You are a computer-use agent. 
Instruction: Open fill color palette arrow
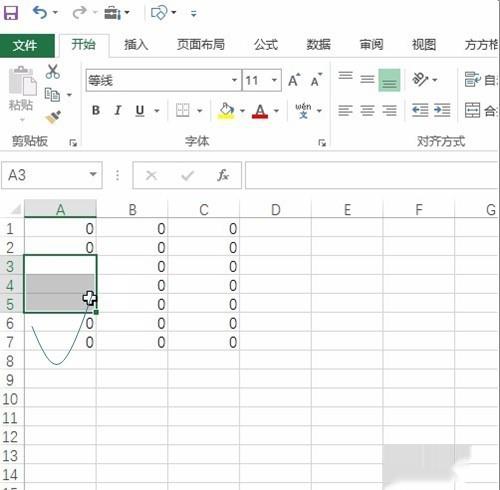click(x=242, y=111)
